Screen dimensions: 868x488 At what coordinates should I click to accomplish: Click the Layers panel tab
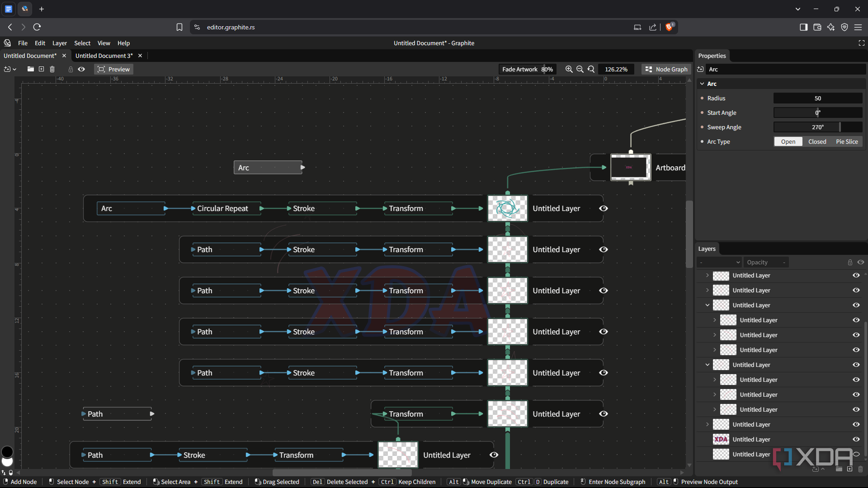(x=707, y=249)
